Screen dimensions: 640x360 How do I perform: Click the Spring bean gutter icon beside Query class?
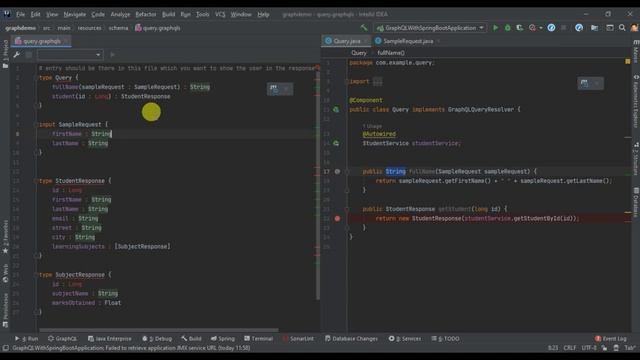coord(336,109)
